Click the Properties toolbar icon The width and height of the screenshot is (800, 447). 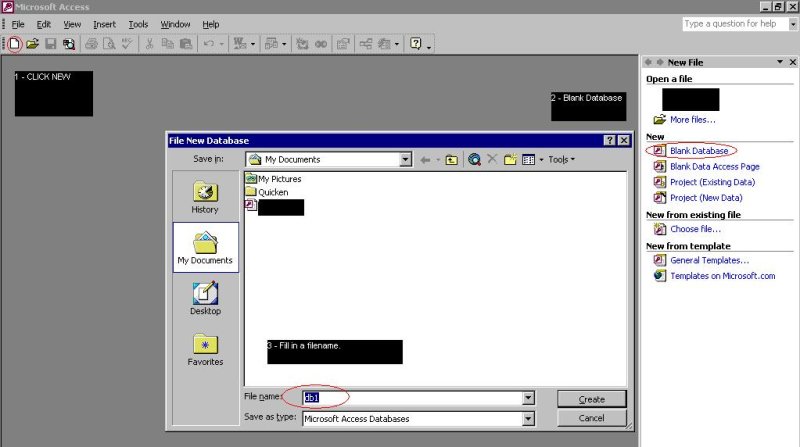343,44
